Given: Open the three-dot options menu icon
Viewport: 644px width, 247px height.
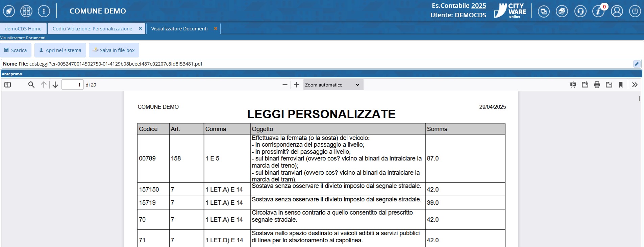Looking at the screenshot, I should pos(44,11).
